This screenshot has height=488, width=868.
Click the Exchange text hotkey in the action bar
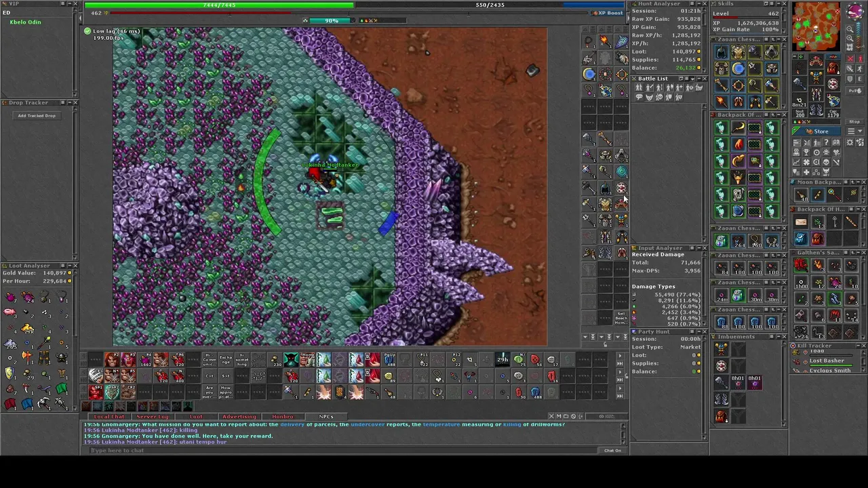226,359
